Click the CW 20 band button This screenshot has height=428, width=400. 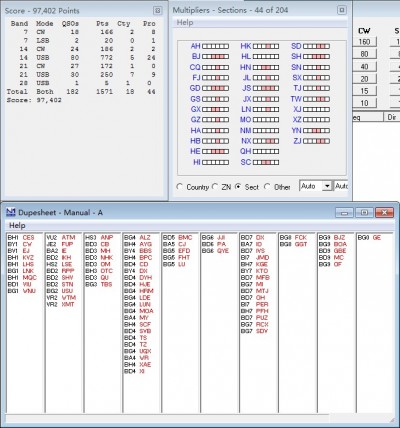[364, 79]
